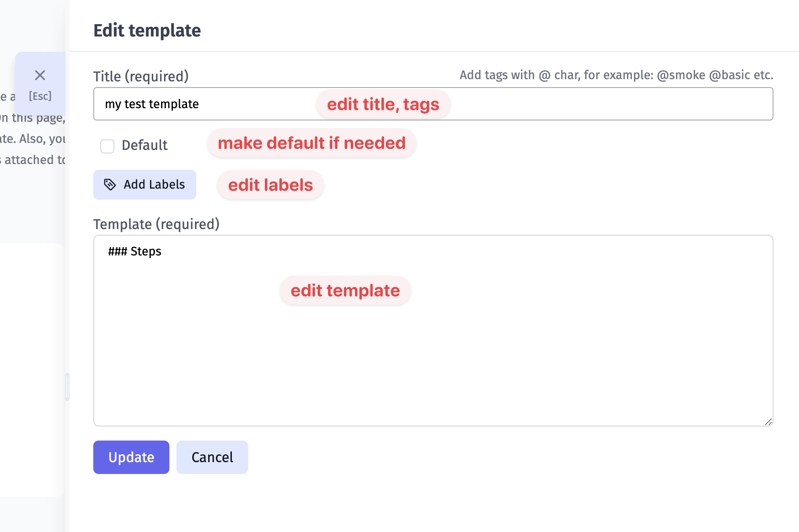Click the 'Title (required)' field label

click(x=141, y=77)
